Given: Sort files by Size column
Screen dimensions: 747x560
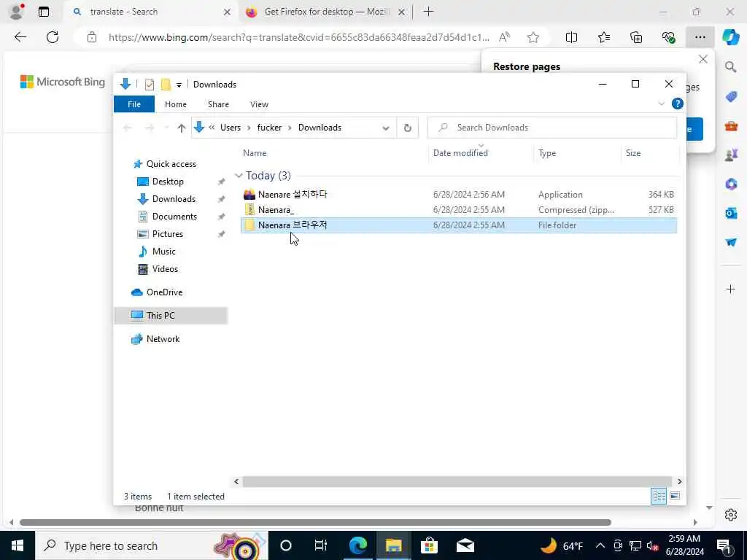Looking at the screenshot, I should tap(633, 153).
